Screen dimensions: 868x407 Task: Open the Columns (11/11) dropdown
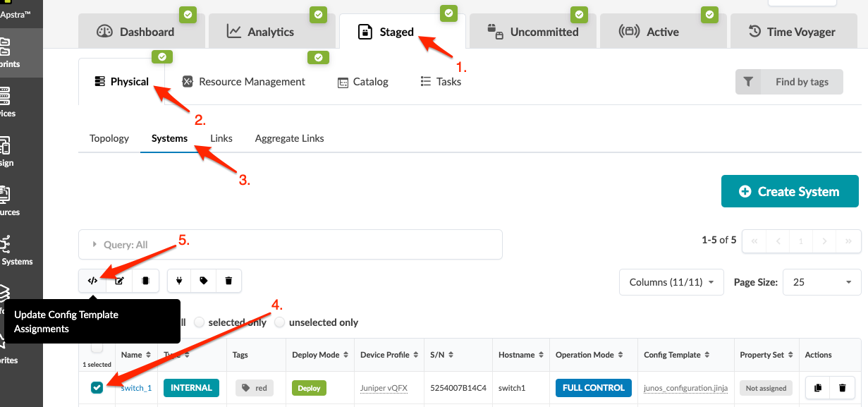671,282
